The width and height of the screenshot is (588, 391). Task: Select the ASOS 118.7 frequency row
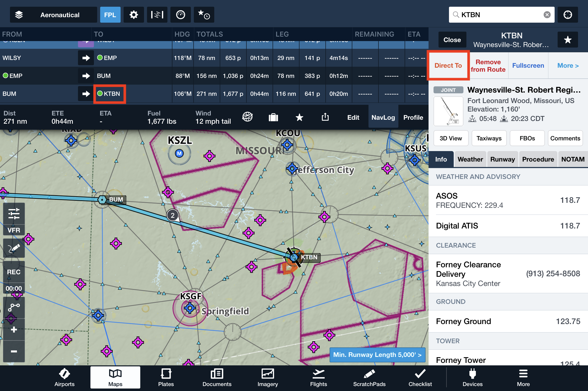pyautogui.click(x=508, y=200)
